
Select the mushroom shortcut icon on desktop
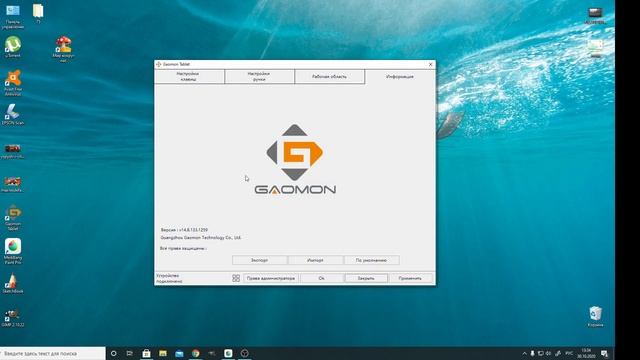(x=63, y=49)
